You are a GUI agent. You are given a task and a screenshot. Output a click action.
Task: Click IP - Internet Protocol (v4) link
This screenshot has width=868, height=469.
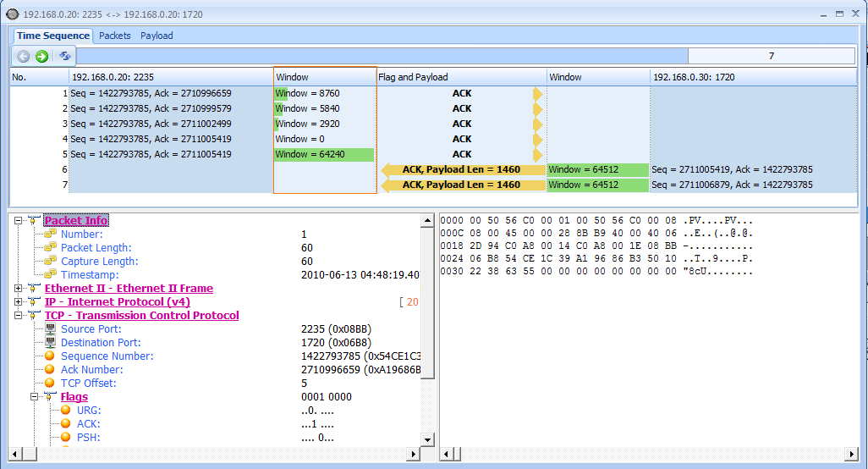(x=118, y=301)
